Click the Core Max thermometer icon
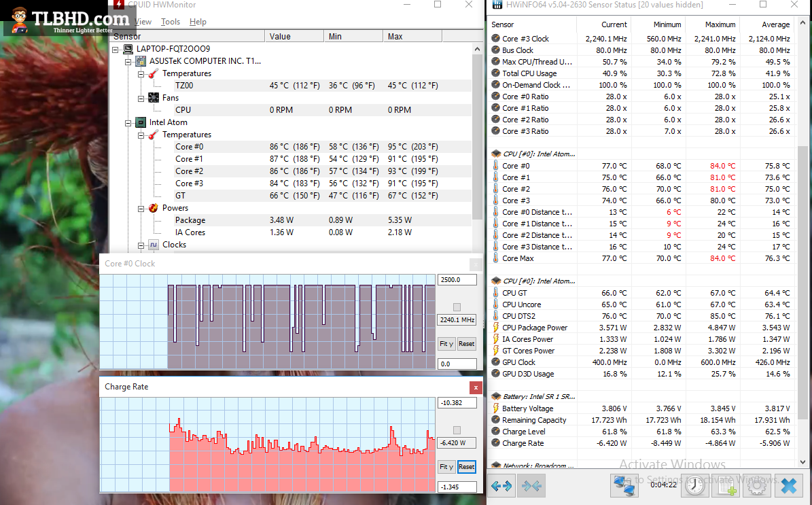 click(495, 258)
